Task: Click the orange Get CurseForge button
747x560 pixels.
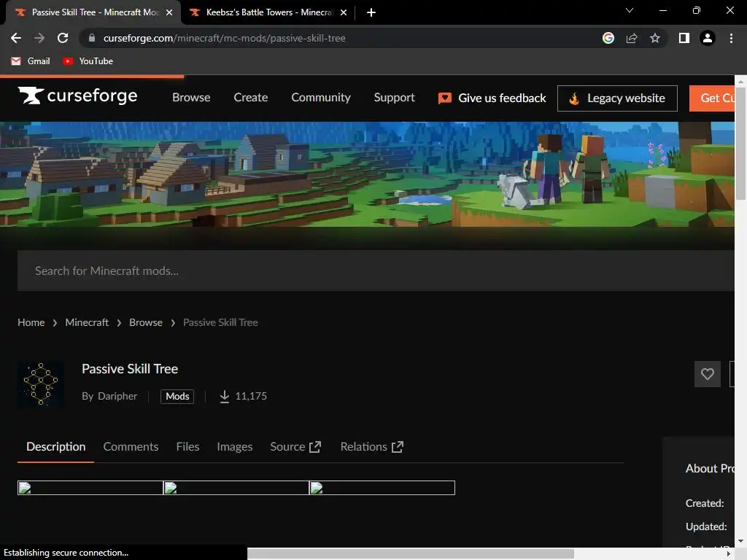Action: point(712,98)
